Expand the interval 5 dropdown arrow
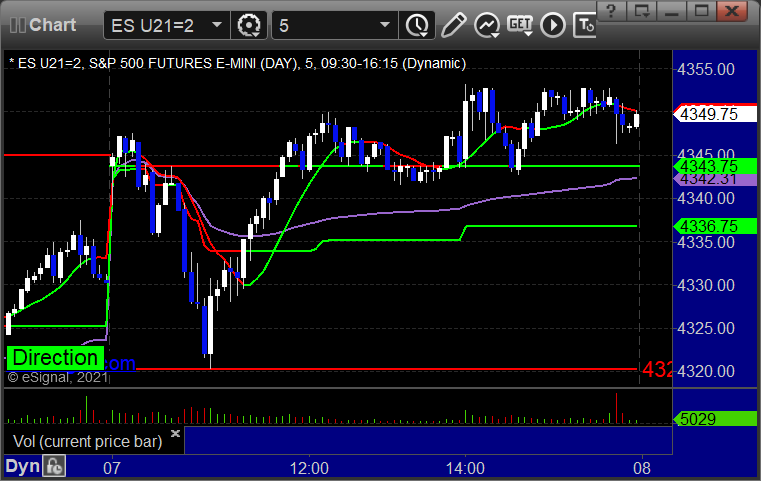761x481 pixels. click(x=385, y=25)
